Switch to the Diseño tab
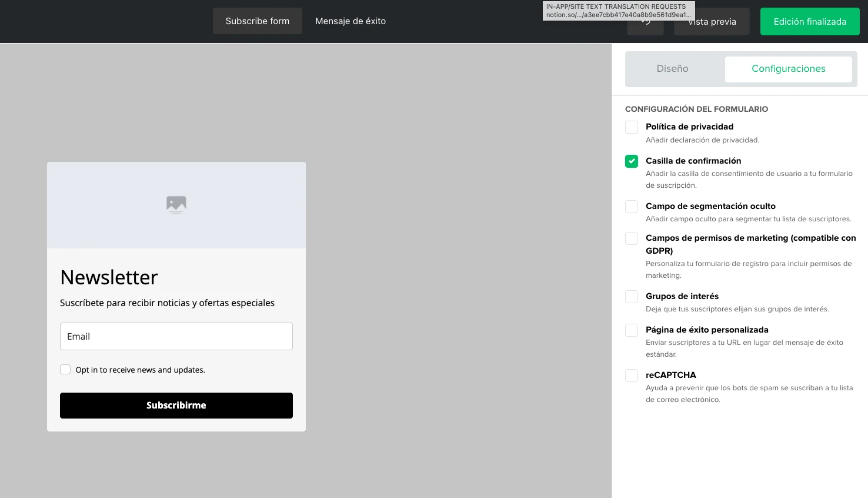 pos(672,69)
